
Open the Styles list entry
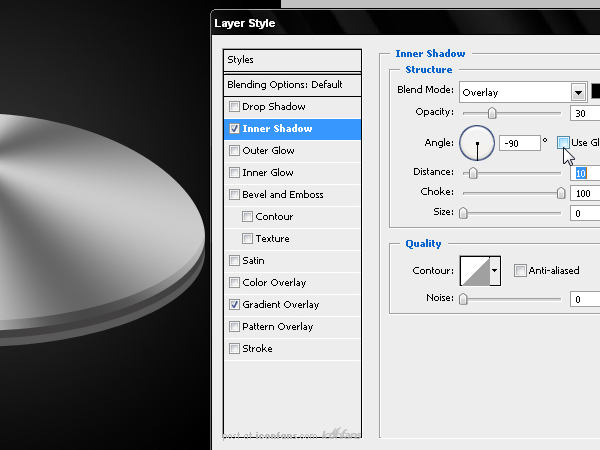point(292,60)
